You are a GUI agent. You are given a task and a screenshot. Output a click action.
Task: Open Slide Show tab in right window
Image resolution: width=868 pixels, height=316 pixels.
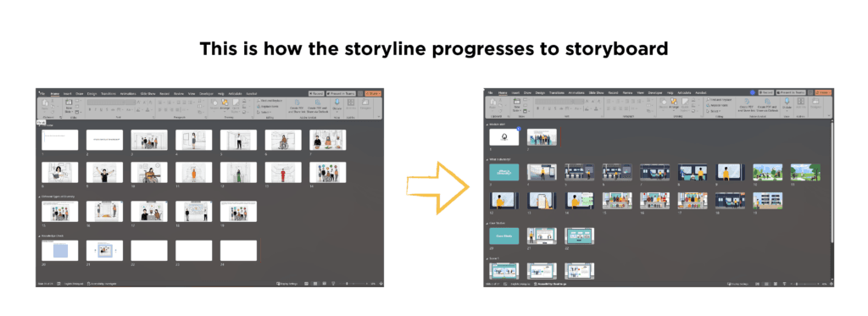(x=596, y=92)
